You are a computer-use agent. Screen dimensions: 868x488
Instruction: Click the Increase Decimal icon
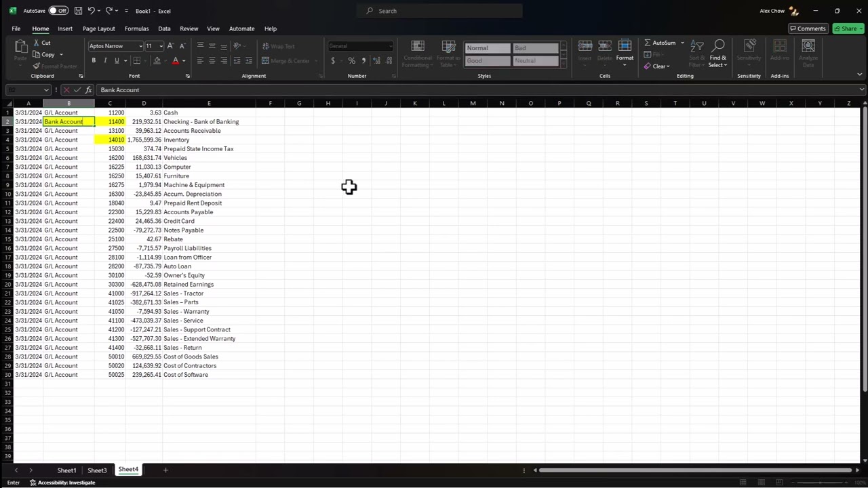click(376, 60)
